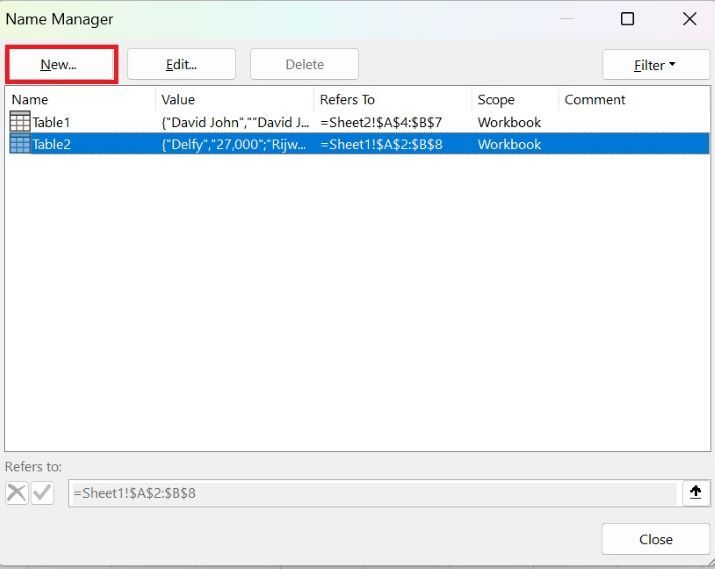Click the Table2 table icon
Viewport: 715px width, 569px height.
(20, 144)
